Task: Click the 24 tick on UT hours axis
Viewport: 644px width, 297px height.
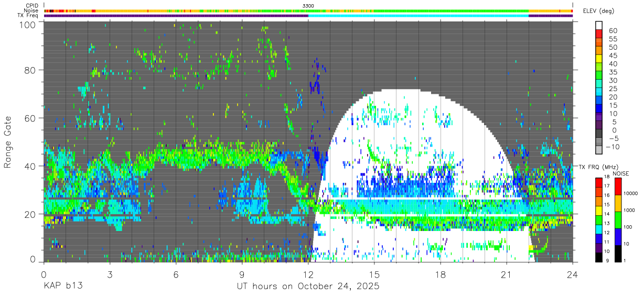Action: pyautogui.click(x=573, y=274)
